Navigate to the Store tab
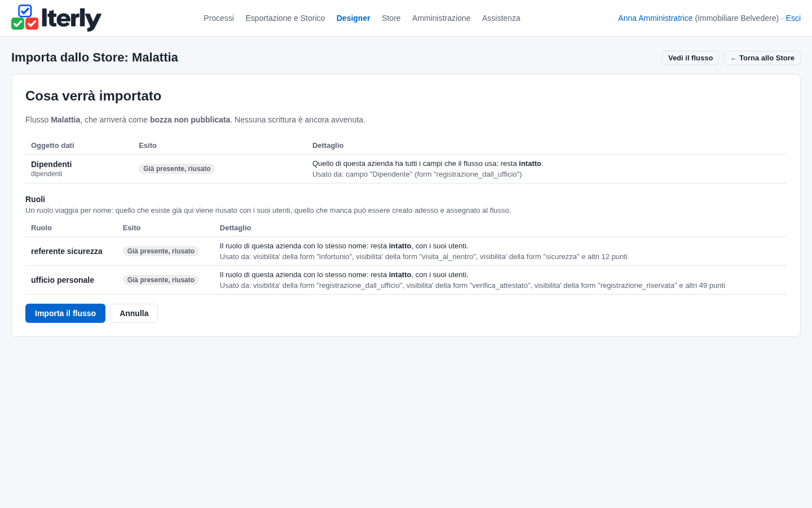The height and width of the screenshot is (508, 812). pos(391,18)
